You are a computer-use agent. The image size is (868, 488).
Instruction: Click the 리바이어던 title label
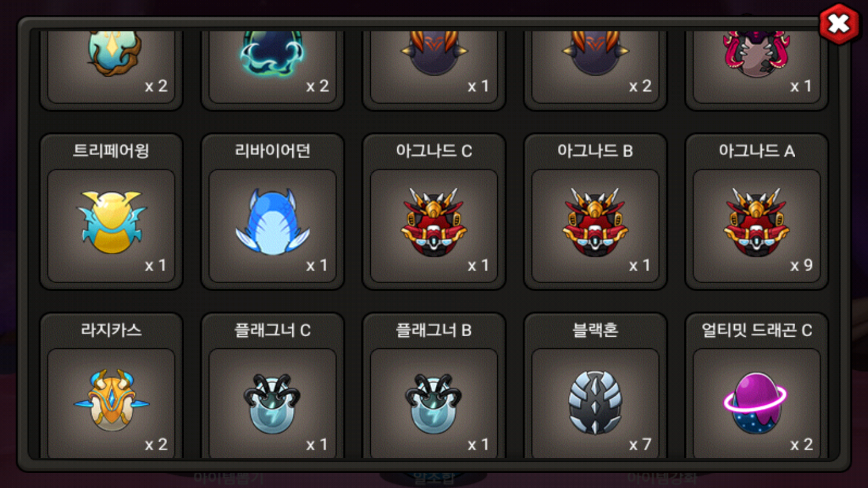click(x=273, y=151)
